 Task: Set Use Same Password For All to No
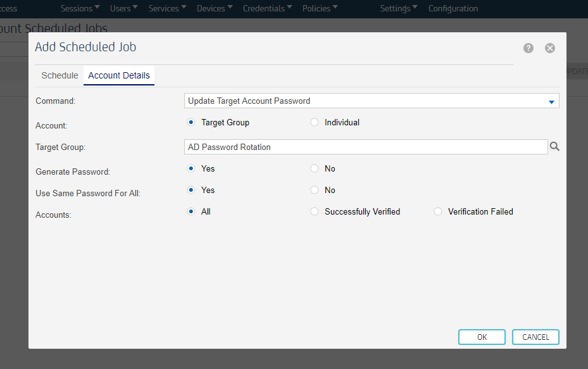point(315,190)
